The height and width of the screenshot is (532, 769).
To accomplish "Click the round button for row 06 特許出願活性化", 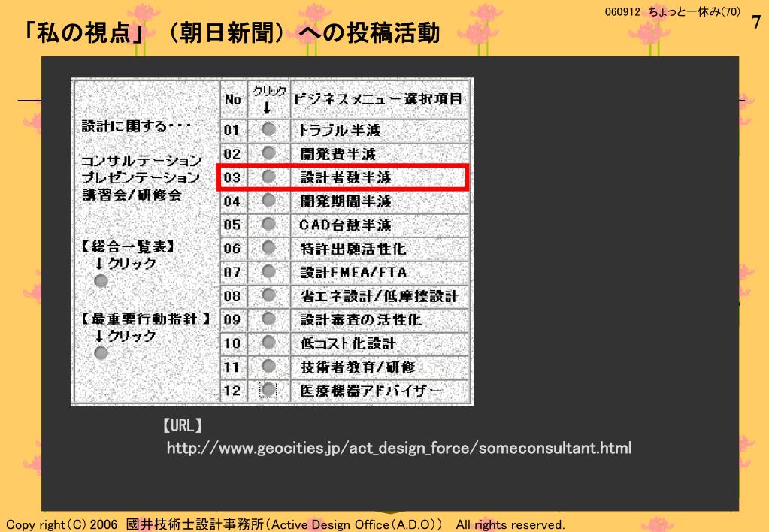I will tap(268, 248).
